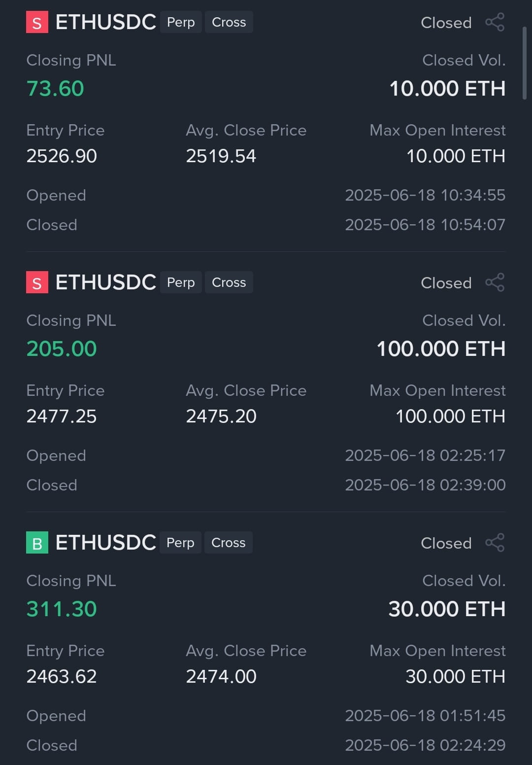Open the ETHUSDC title with 100.000 ETH volume

click(x=106, y=282)
